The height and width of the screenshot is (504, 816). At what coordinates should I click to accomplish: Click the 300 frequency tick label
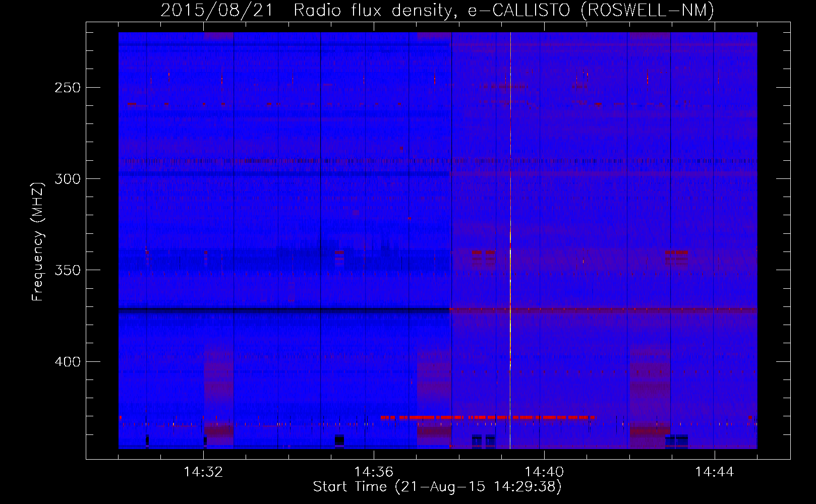tap(68, 179)
